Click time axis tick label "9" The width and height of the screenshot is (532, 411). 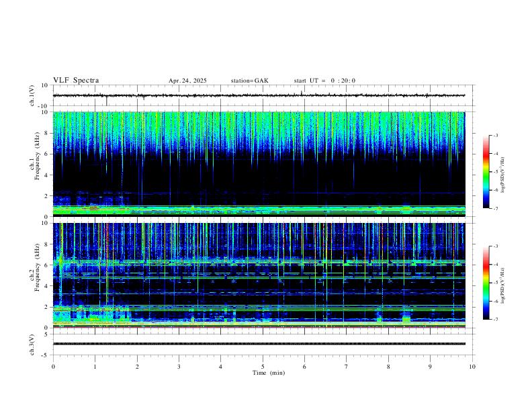[430, 367]
